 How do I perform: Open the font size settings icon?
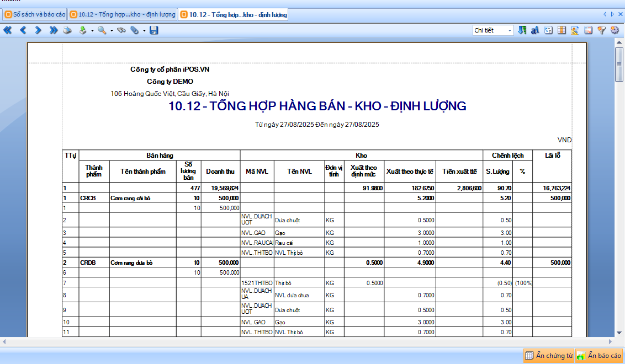click(535, 30)
